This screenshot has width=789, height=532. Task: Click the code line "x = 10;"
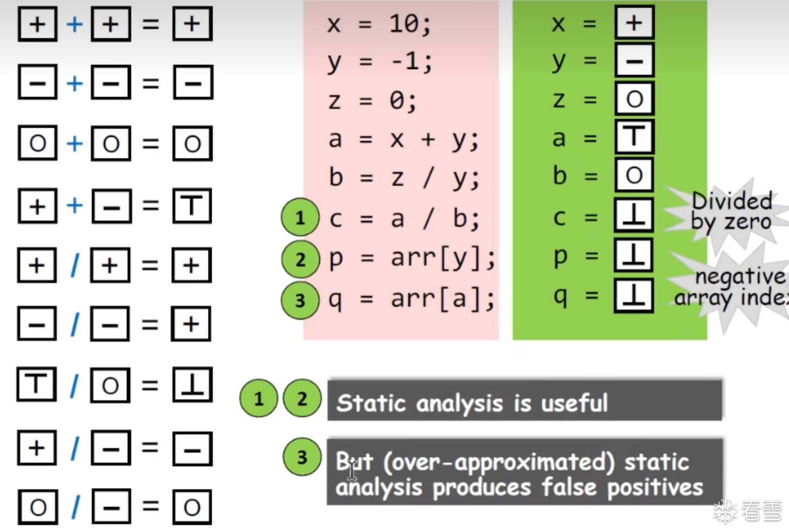click(379, 23)
